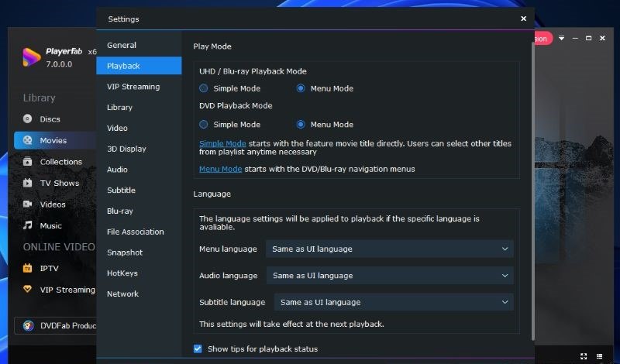Screen dimensions: 620x364
Task: Click the IPTV label in sidebar
Action: click(49, 269)
